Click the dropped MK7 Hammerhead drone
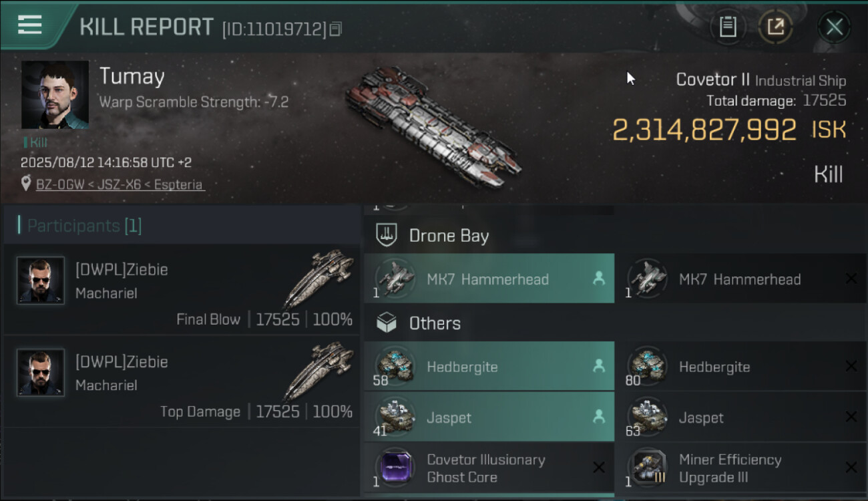868x501 pixels. [x=489, y=279]
